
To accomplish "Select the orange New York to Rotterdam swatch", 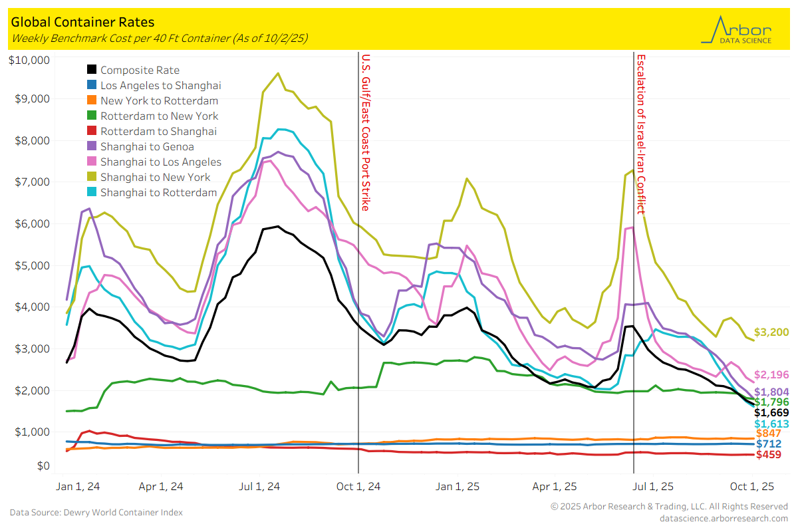I will tap(92, 100).
